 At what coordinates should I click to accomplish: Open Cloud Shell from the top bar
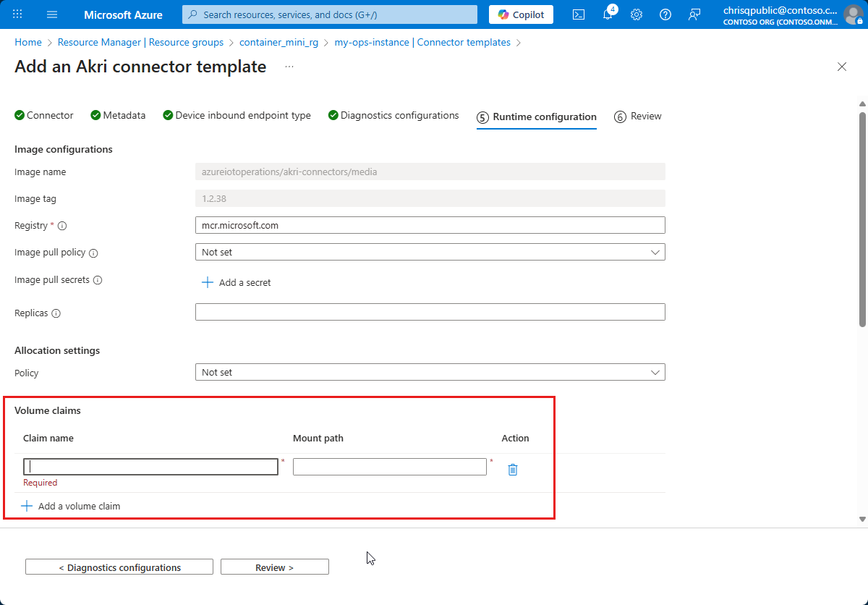coord(579,14)
